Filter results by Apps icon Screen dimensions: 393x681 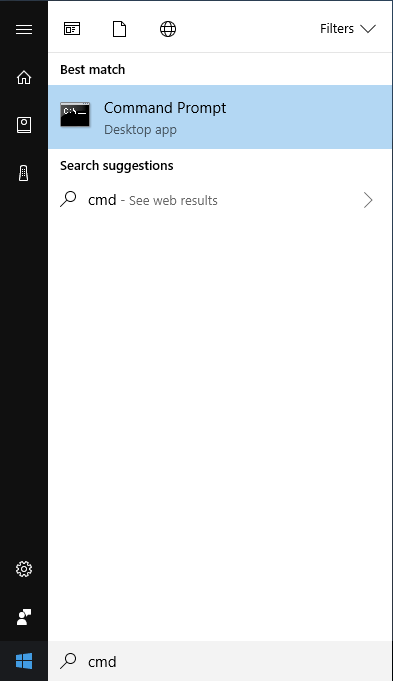[x=72, y=29]
